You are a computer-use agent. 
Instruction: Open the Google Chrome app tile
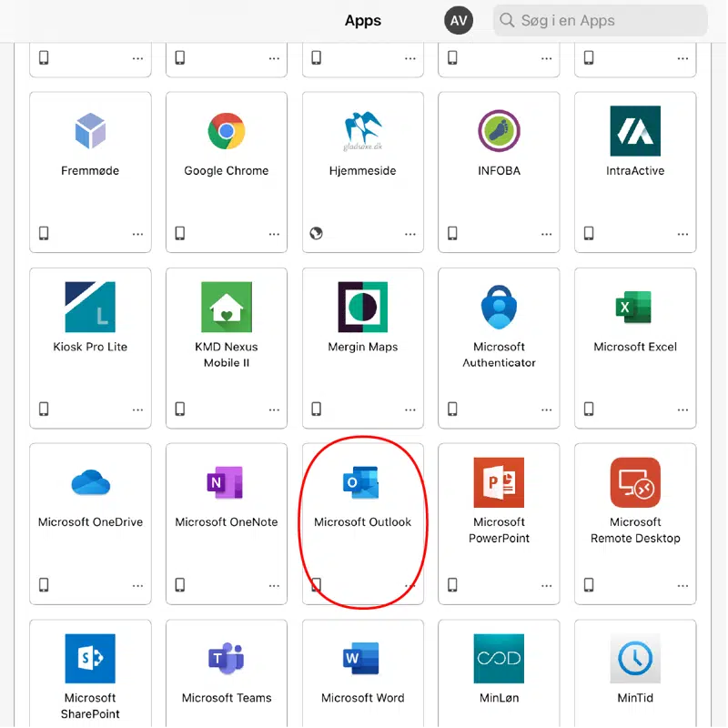click(x=226, y=136)
